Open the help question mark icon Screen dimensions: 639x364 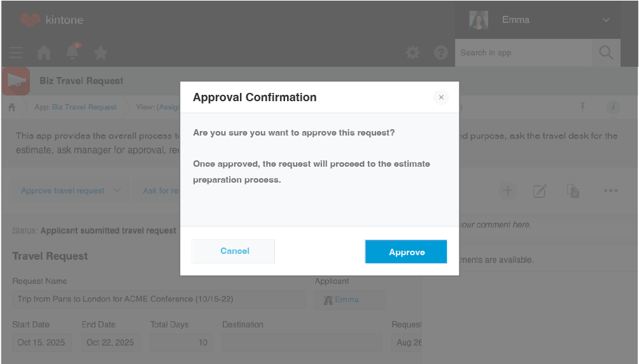coord(441,53)
